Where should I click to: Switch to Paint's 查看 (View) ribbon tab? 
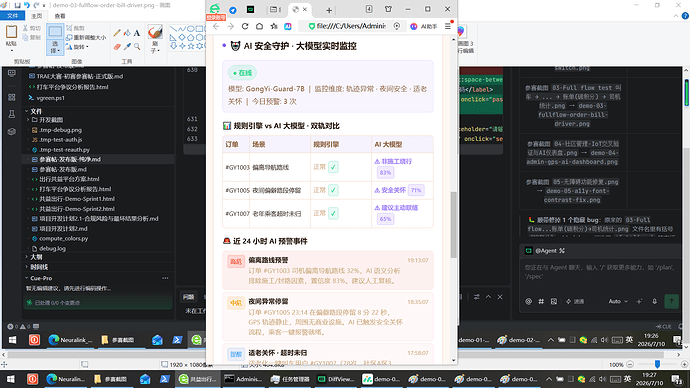click(60, 16)
